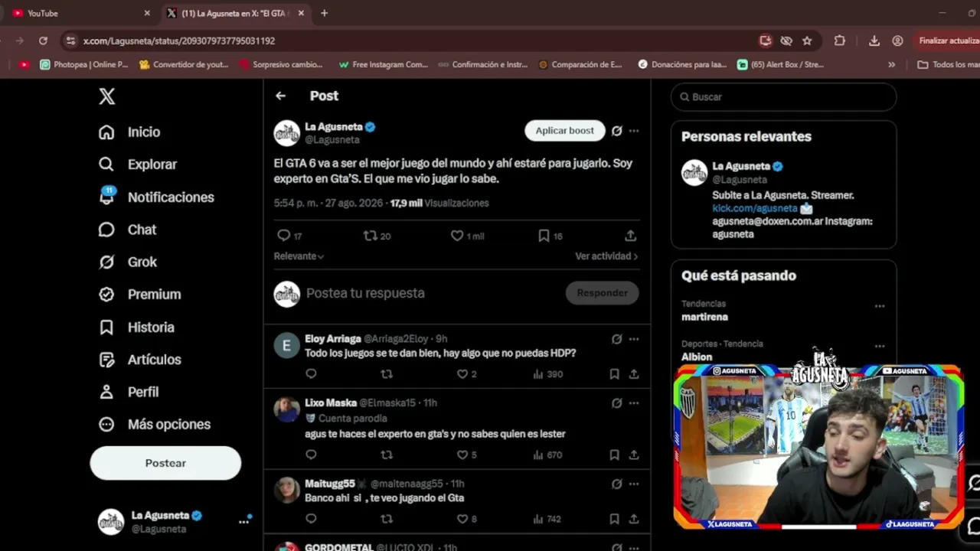
Task: Close the YouTube browser tab
Action: pyautogui.click(x=147, y=13)
